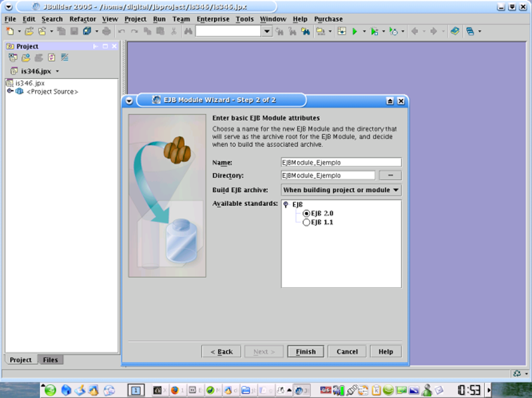This screenshot has height=398, width=532.
Task: Click the Back button in the wizard
Action: click(x=221, y=351)
